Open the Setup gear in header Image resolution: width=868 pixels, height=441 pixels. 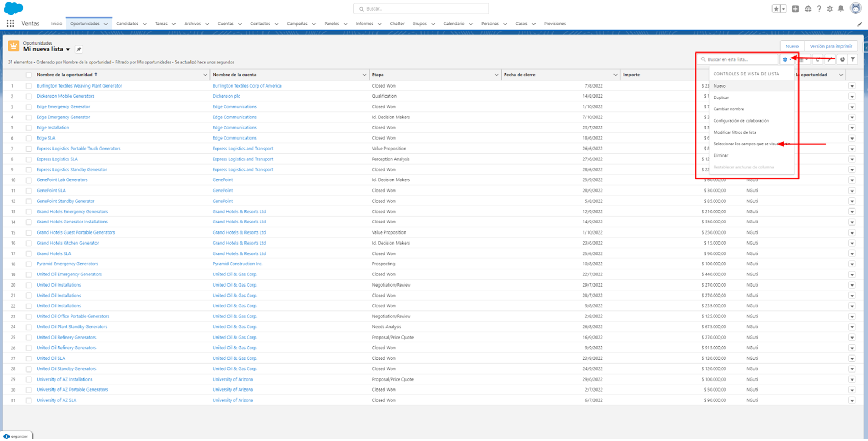[830, 8]
